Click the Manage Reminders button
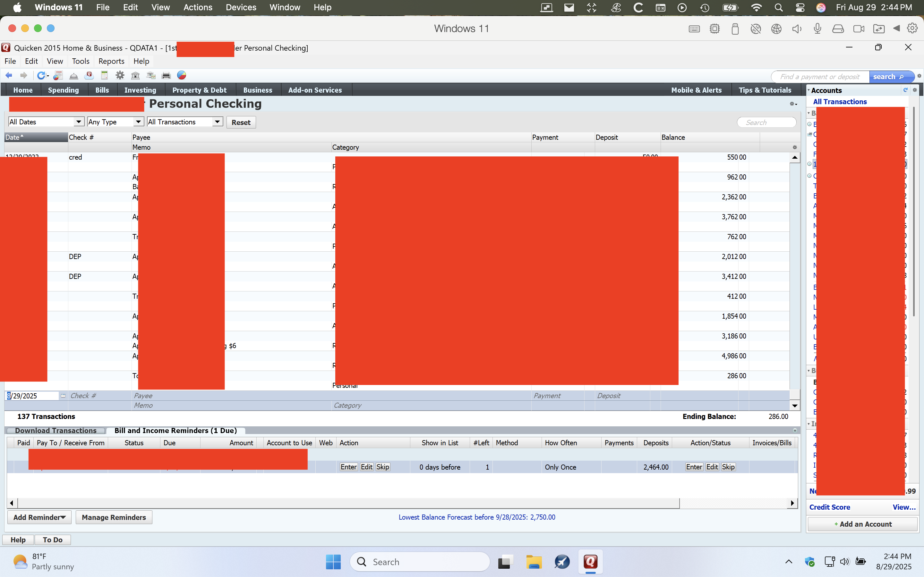Image resolution: width=924 pixels, height=577 pixels. pos(114,517)
